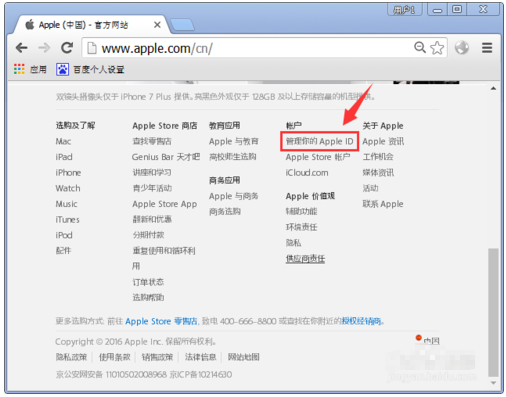Follow the blue 授权经销商 link
506x397 pixels.
pos(362,321)
